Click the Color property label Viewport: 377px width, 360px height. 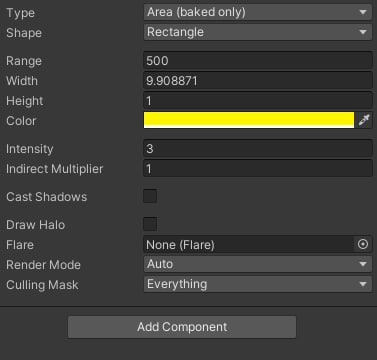(21, 121)
